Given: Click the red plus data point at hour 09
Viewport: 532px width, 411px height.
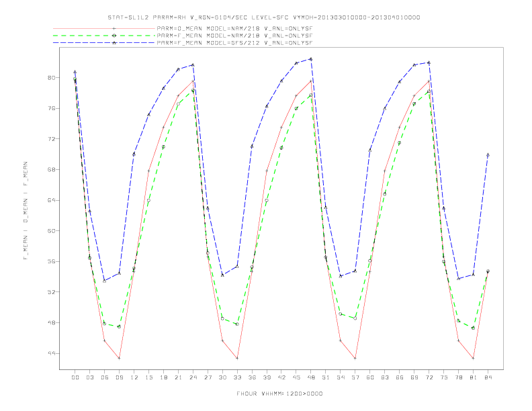Looking at the screenshot, I should 119,358.
